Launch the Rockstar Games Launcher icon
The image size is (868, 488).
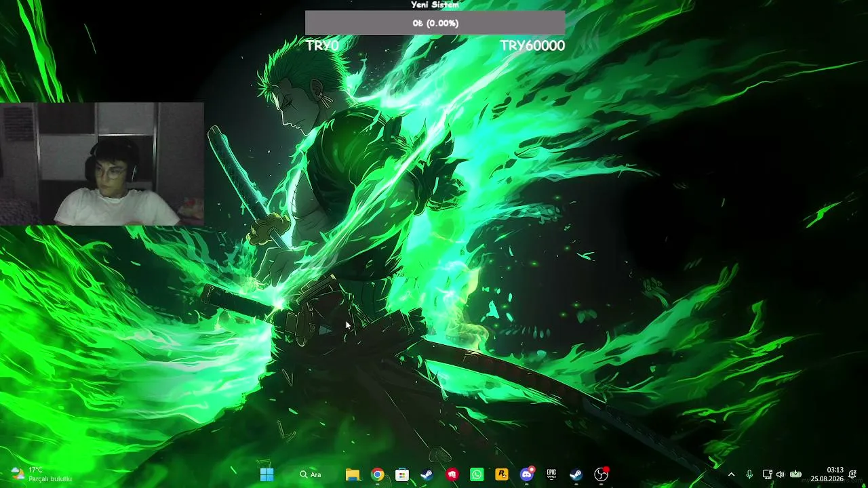[x=502, y=474]
